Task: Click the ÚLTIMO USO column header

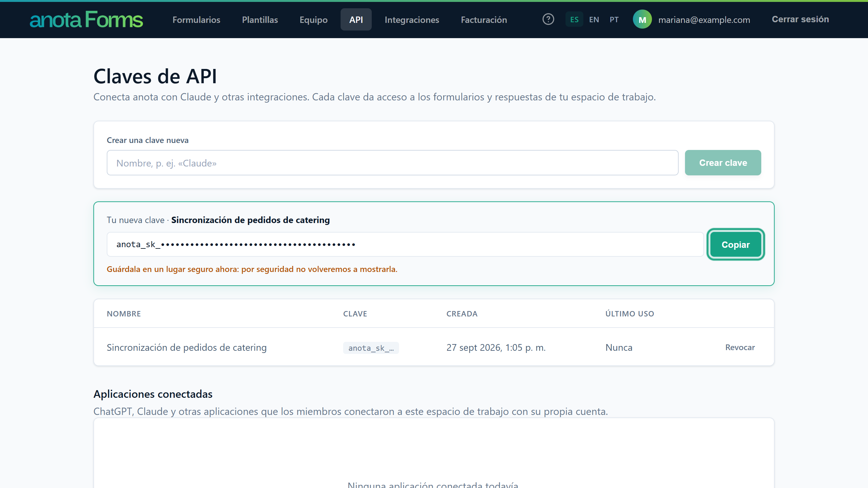Action: (630, 314)
